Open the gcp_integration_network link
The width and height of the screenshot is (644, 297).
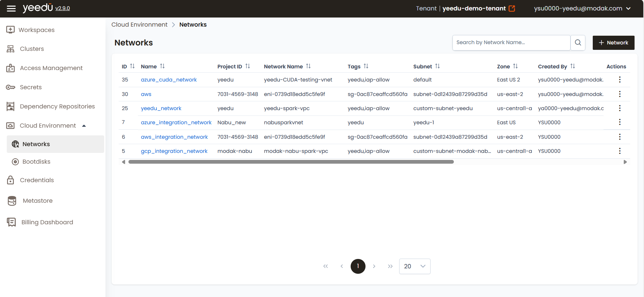pyautogui.click(x=174, y=151)
